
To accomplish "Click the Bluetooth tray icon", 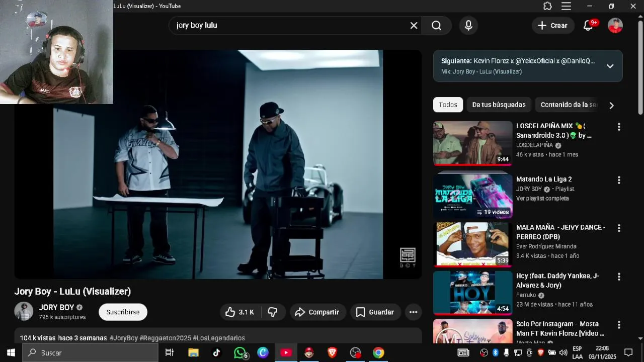I will point(495,353).
